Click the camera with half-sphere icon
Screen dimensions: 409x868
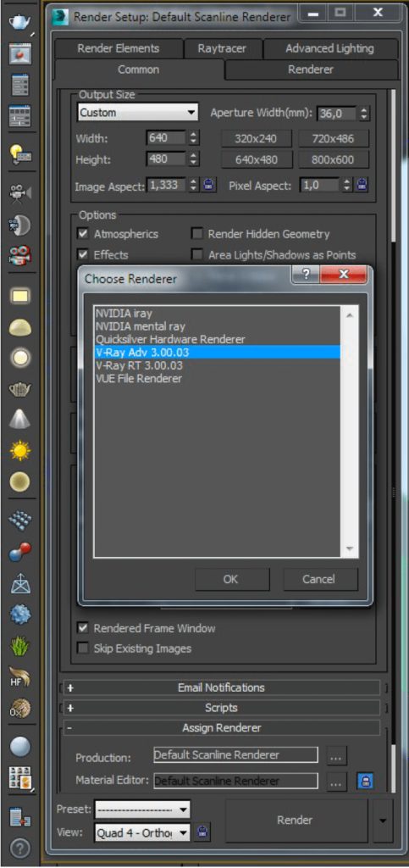tap(19, 224)
